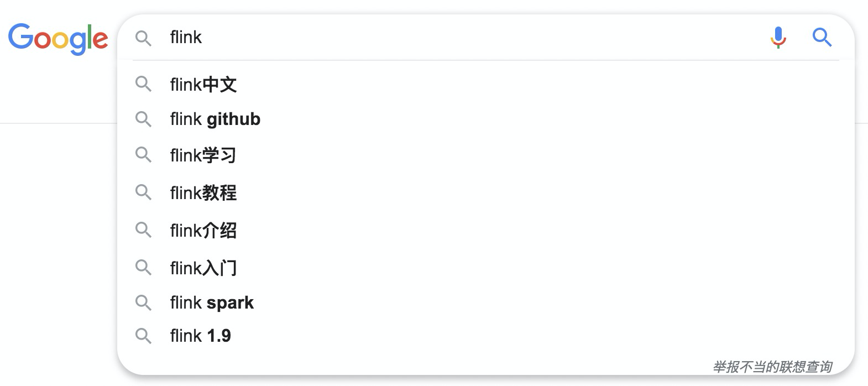Click the Google logo

click(58, 39)
